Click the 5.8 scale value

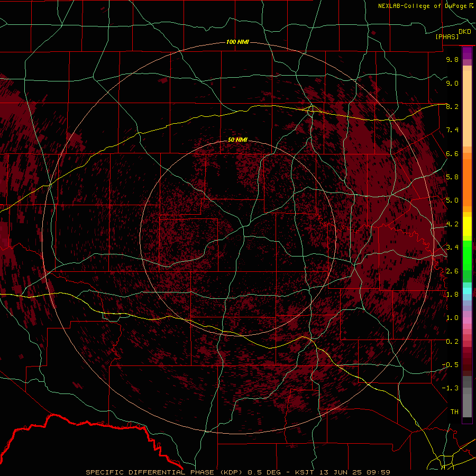[452, 177]
